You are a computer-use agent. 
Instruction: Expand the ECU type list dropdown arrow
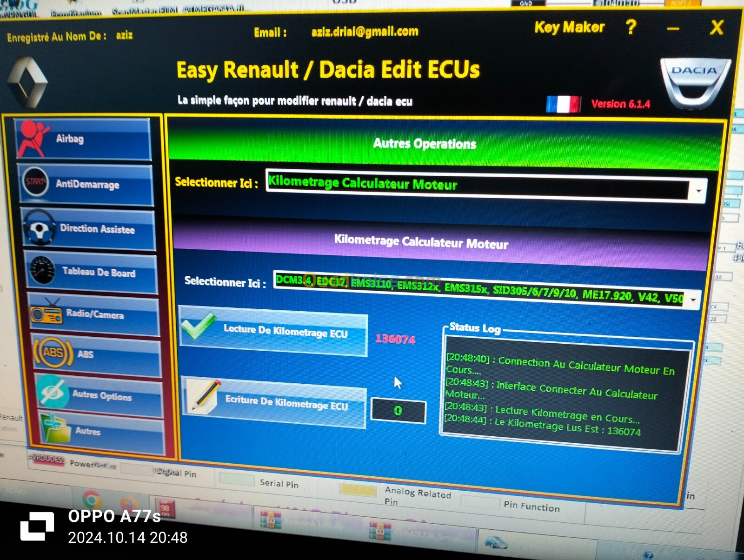[x=694, y=300]
